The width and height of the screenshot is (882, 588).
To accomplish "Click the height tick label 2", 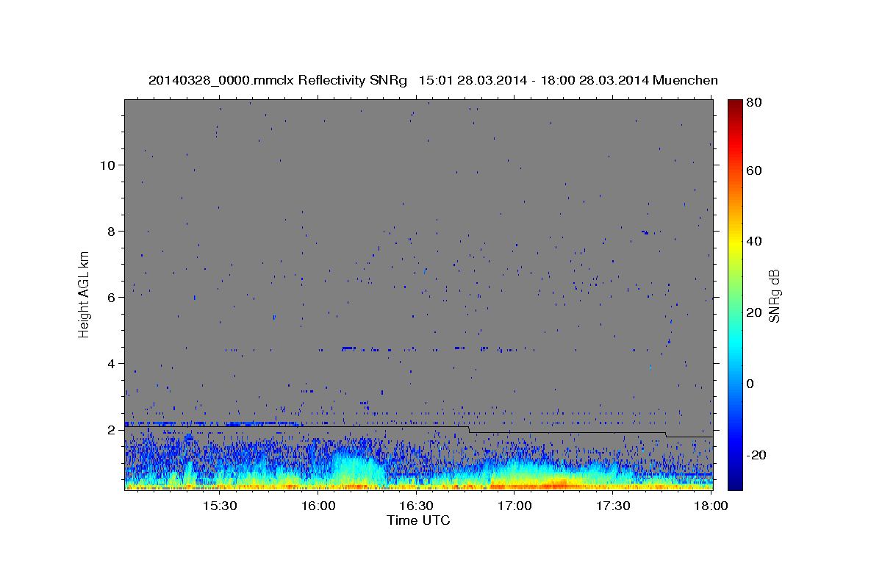I will pos(112,430).
